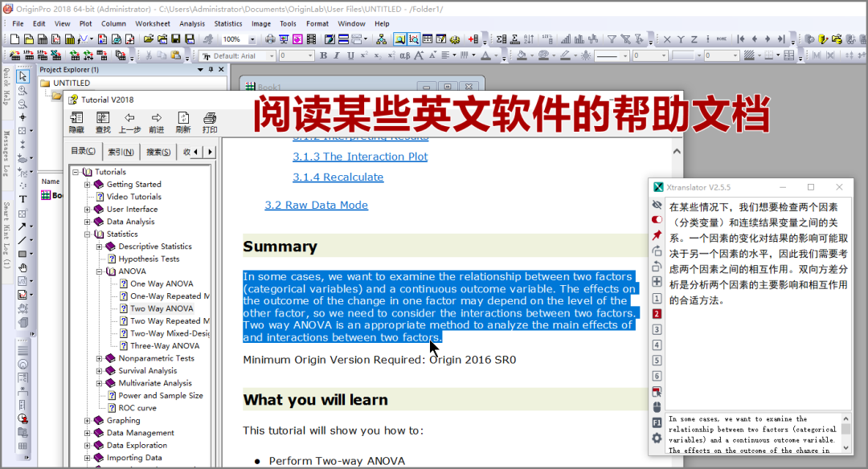This screenshot has height=469, width=868.
Task: Open the 3.2 Raw Data Mode link
Action: [x=316, y=206]
